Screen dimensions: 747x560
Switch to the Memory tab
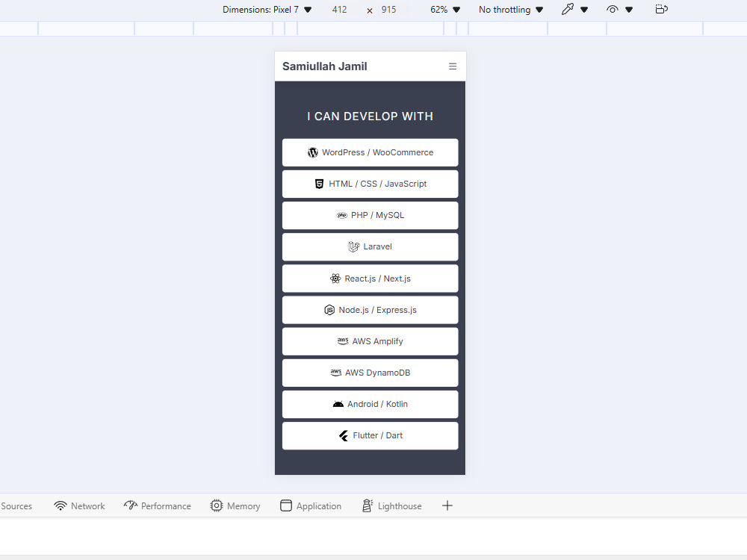(235, 506)
